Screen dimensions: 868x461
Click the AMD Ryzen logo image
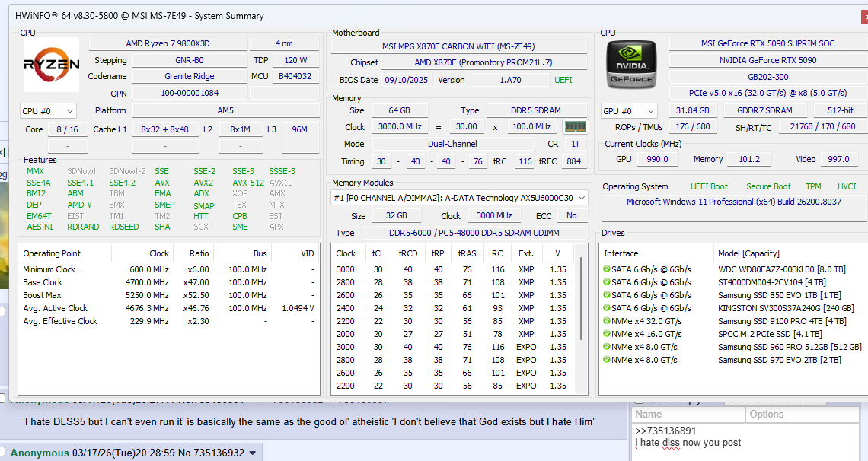(52, 65)
